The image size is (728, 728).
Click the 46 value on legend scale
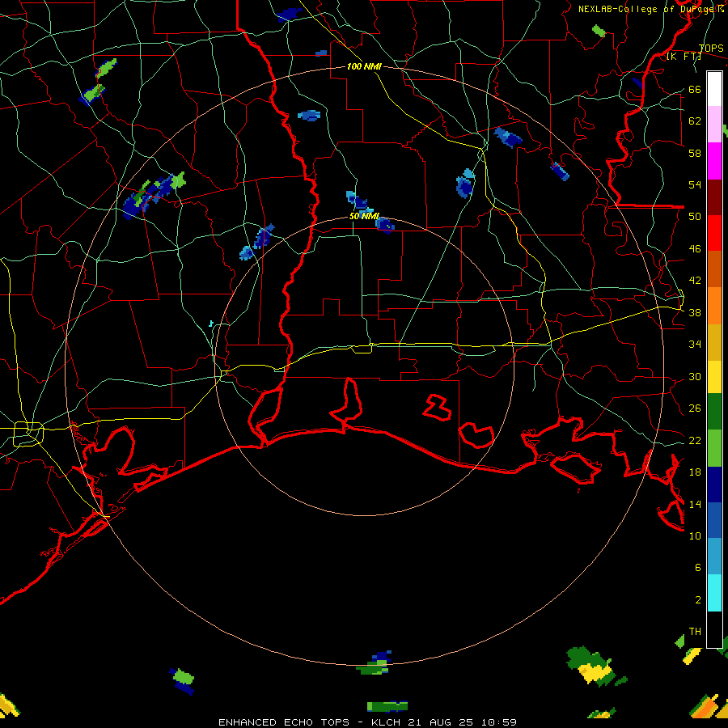click(x=695, y=249)
